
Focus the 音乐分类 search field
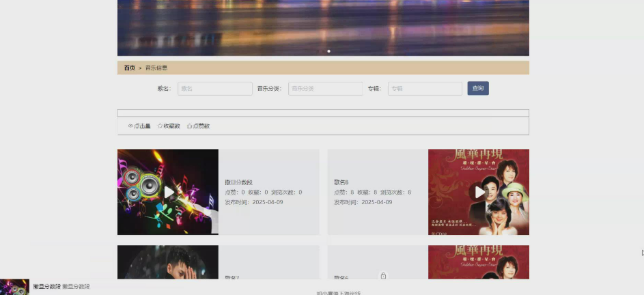tap(325, 88)
